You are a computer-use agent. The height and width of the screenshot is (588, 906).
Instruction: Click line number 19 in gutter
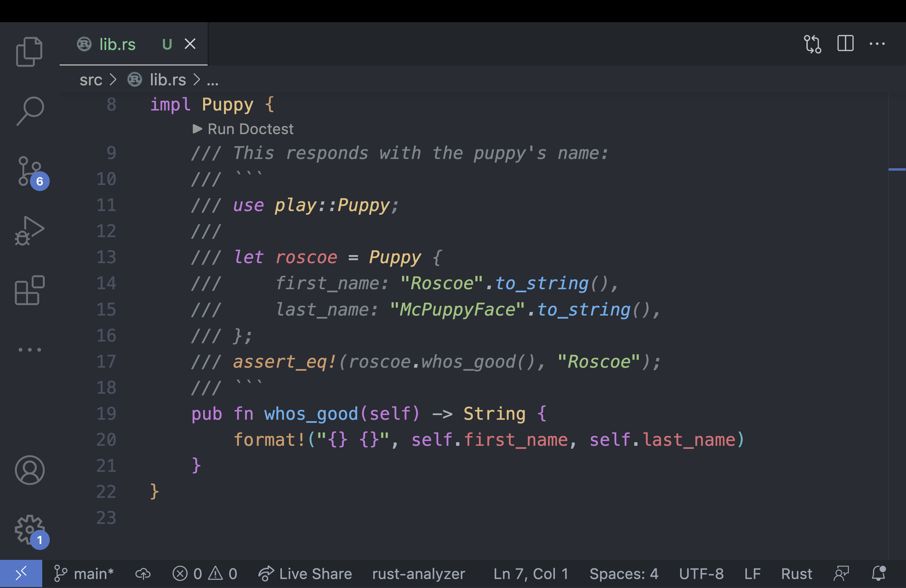coord(106,413)
